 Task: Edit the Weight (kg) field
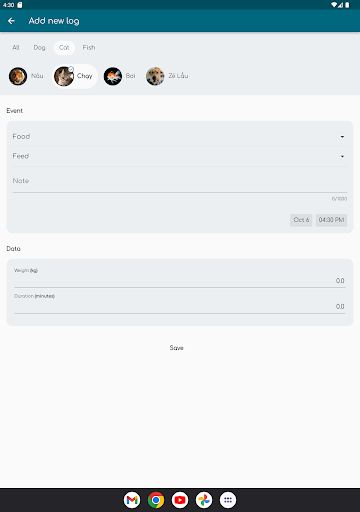coord(180,276)
